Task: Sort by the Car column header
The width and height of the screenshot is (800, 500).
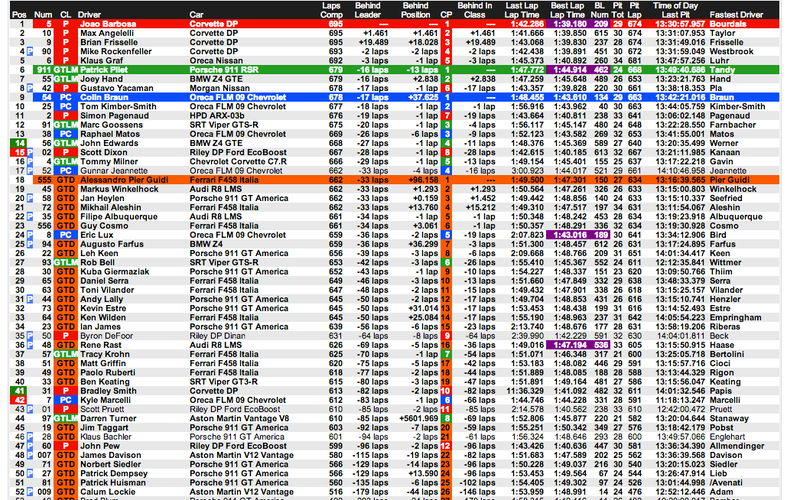Action: [x=196, y=15]
